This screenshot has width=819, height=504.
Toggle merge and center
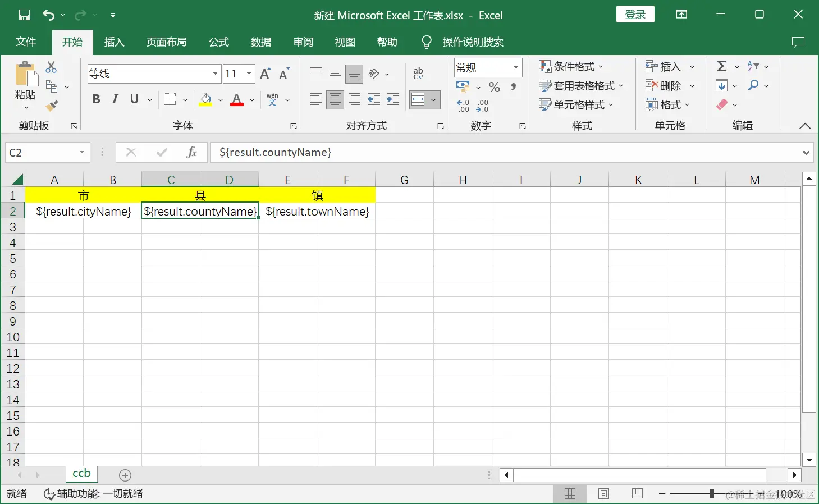418,100
